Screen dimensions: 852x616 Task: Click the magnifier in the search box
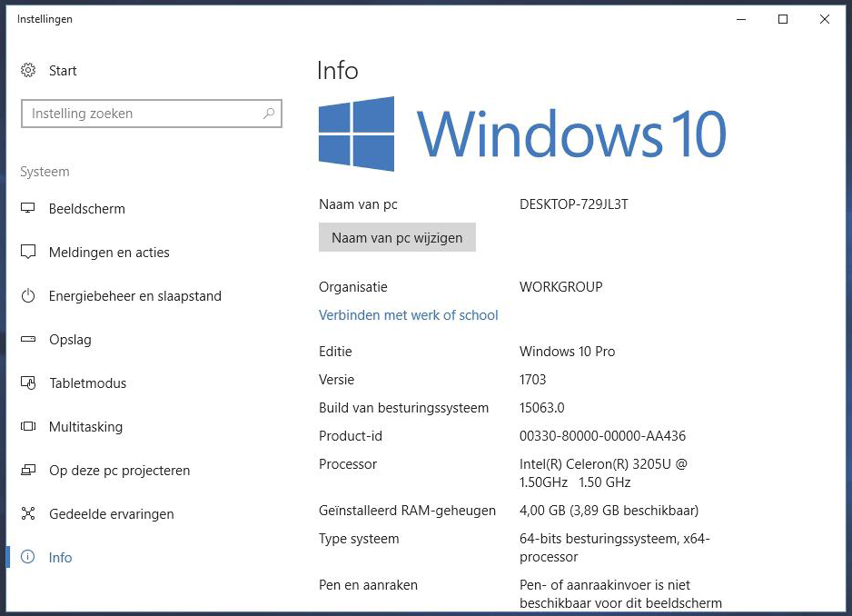(269, 113)
